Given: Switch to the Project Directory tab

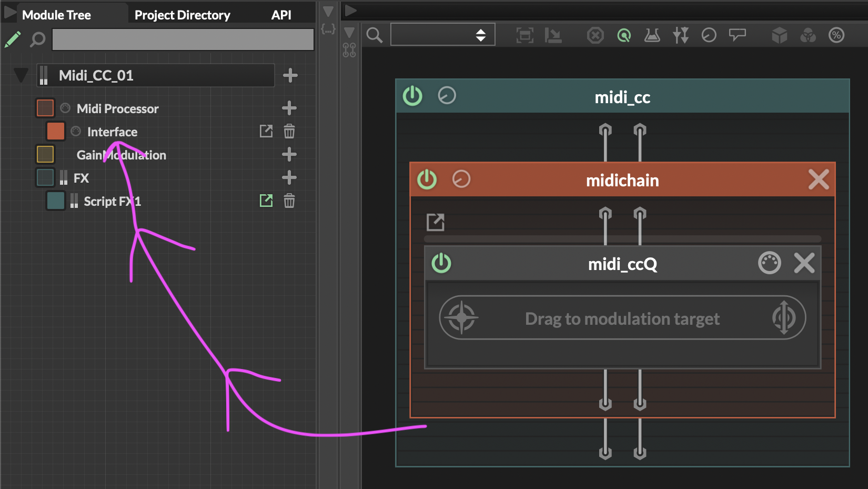Looking at the screenshot, I should [x=182, y=14].
